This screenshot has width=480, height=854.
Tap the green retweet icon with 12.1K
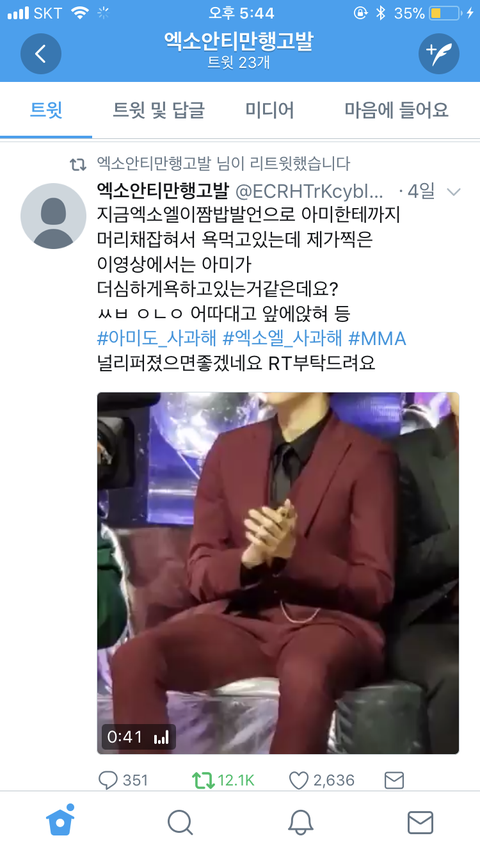coord(223,780)
